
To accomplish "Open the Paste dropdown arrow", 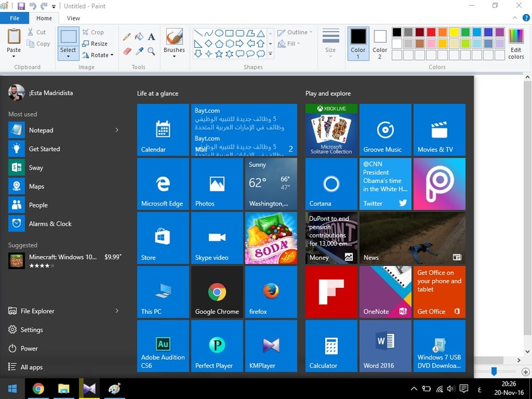I will pyautogui.click(x=13, y=57).
